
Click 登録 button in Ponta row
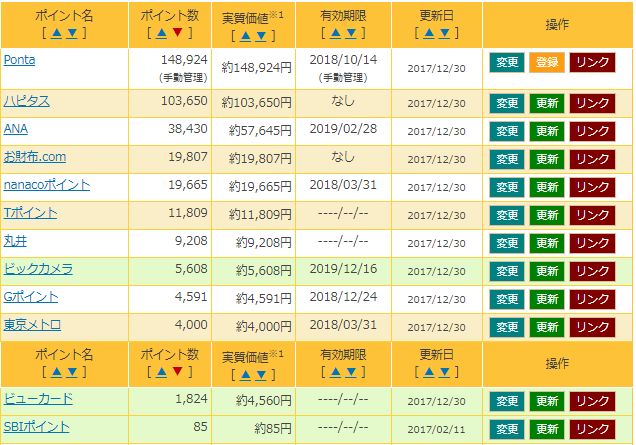coord(547,62)
